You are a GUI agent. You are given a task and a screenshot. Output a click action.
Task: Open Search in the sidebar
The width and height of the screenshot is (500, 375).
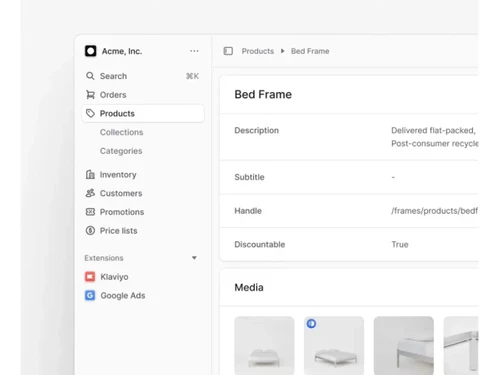tap(142, 76)
